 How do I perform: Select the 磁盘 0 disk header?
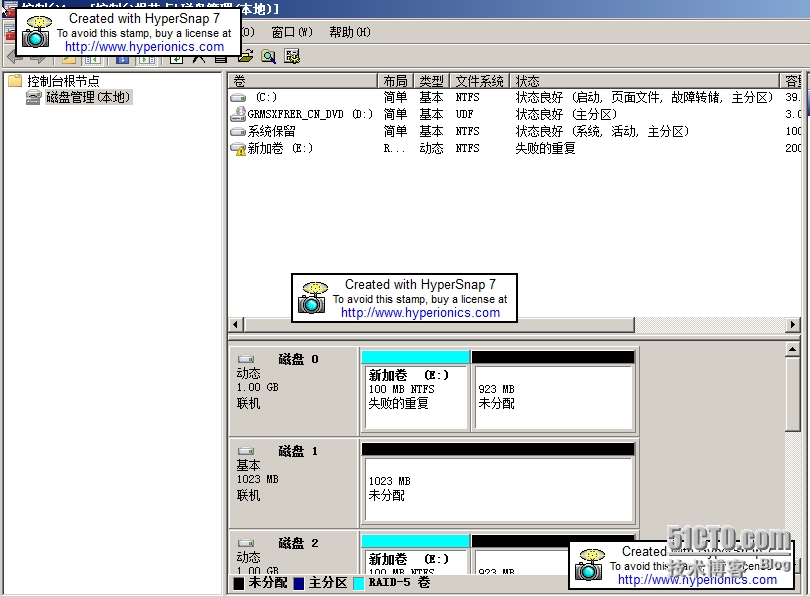tap(294, 391)
